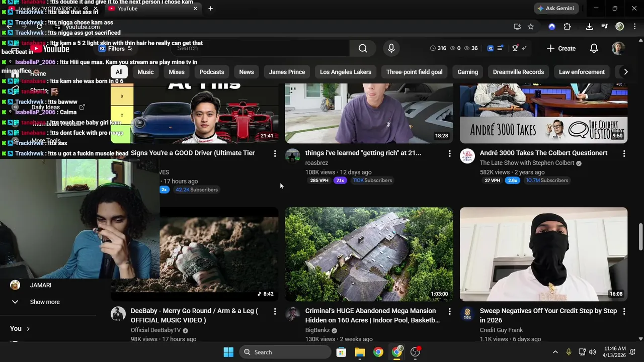This screenshot has height=362, width=644.
Task: Bookmark this page with the star icon
Action: (x=531, y=27)
